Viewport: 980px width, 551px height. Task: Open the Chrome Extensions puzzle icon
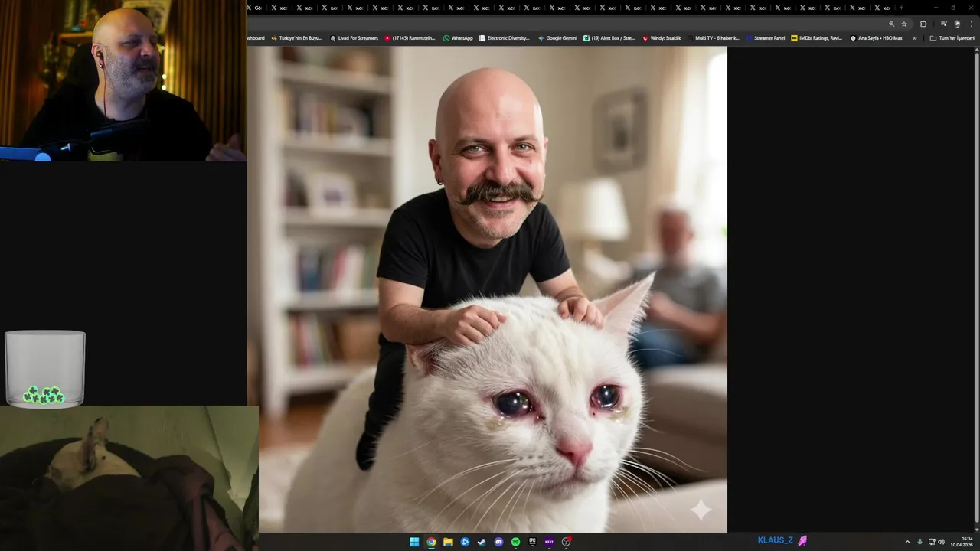[x=923, y=24]
